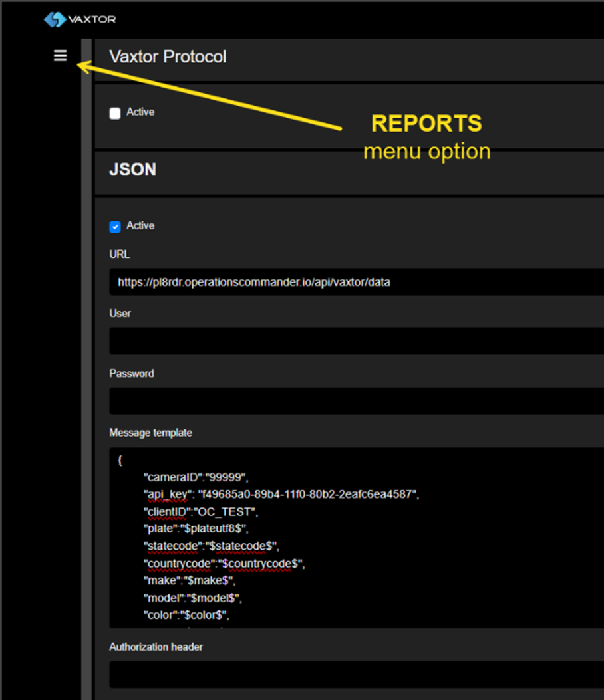Viewport: 604px width, 700px height.
Task: Click the "color":"$color$" line
Action: pos(186,615)
